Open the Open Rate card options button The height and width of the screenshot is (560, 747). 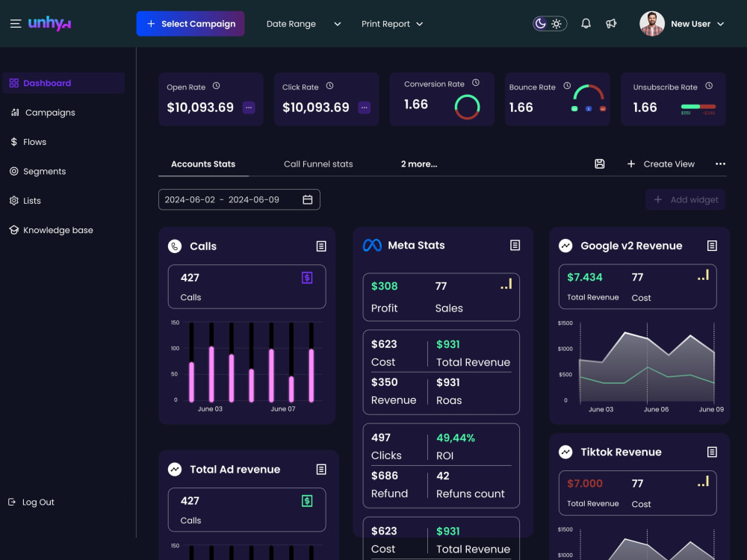click(249, 108)
